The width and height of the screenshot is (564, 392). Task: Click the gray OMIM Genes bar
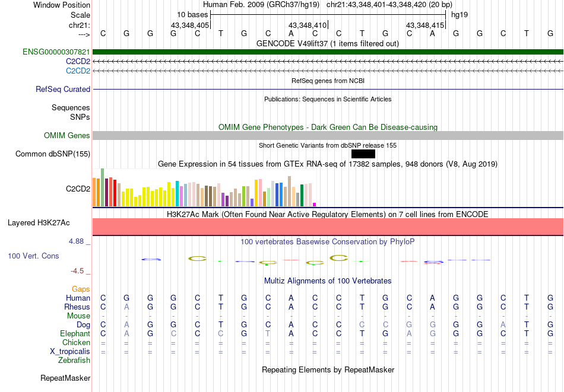(328, 135)
